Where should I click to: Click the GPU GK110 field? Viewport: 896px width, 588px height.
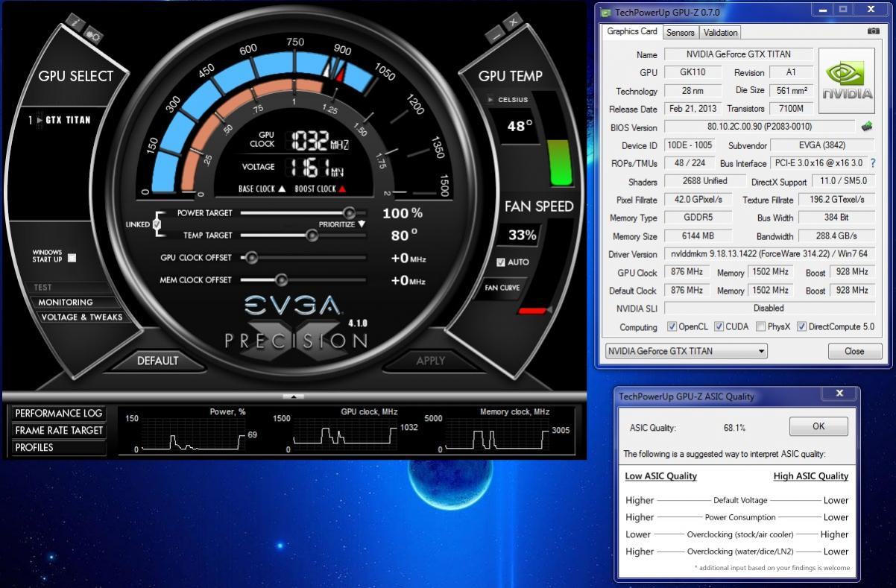click(693, 72)
